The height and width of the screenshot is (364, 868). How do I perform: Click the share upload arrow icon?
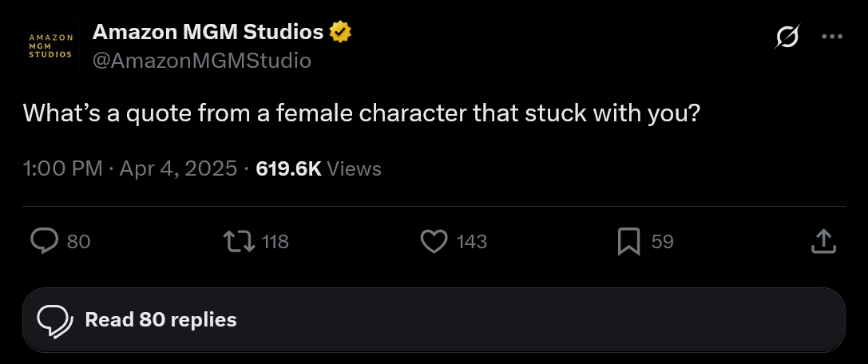tap(823, 241)
